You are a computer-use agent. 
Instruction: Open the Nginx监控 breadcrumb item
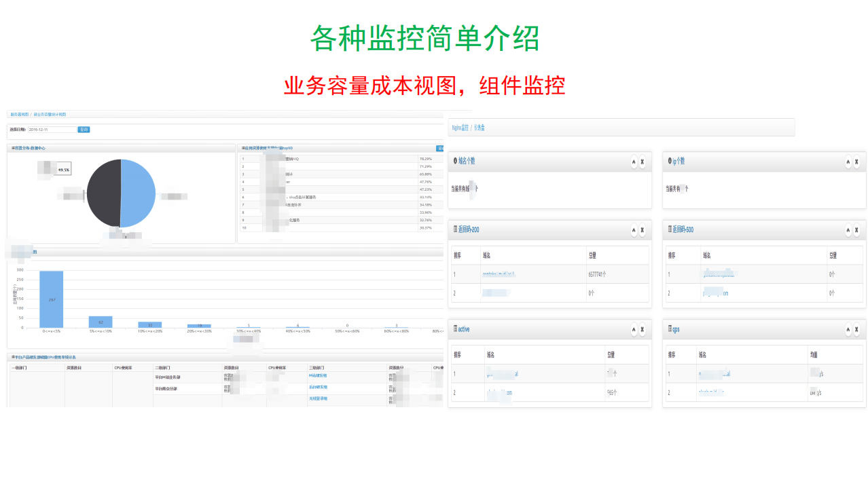tap(459, 128)
